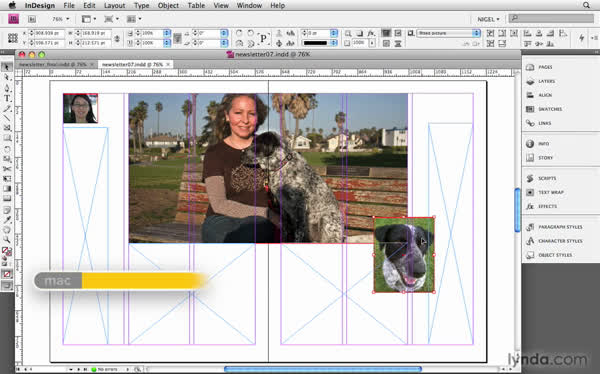The width and height of the screenshot is (600, 374).
Task: Select the Selection arrow tool
Action: [7, 67]
